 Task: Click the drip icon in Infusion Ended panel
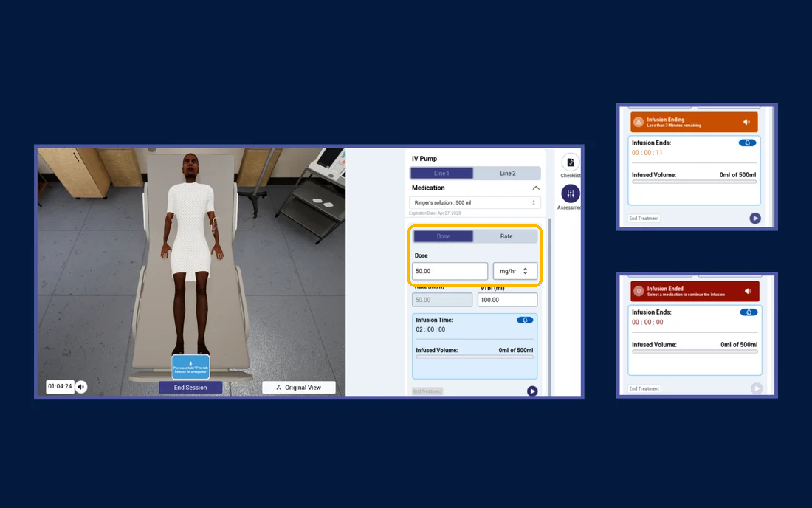click(749, 312)
